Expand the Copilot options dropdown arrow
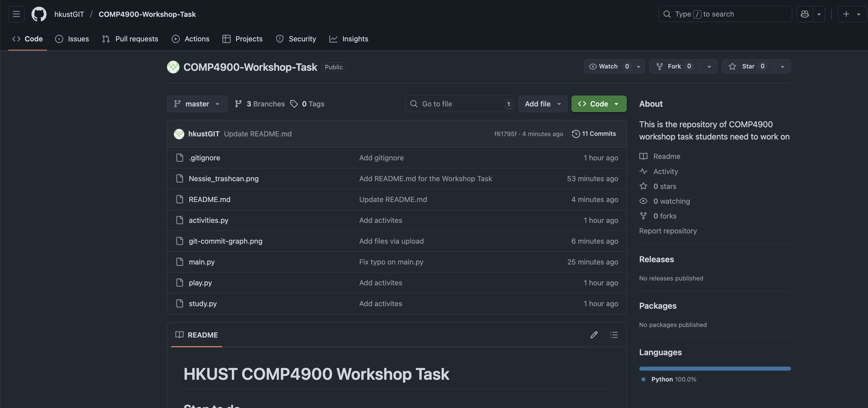868x408 pixels. click(x=819, y=14)
